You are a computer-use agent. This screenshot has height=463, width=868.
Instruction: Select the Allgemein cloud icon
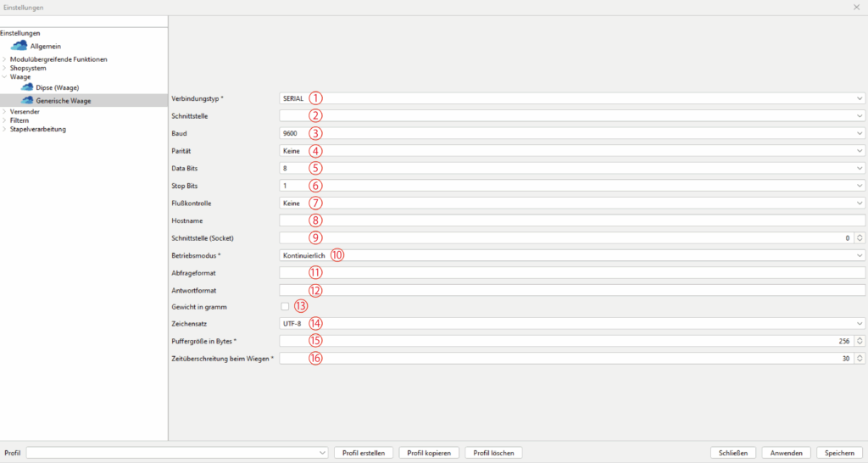click(x=19, y=46)
